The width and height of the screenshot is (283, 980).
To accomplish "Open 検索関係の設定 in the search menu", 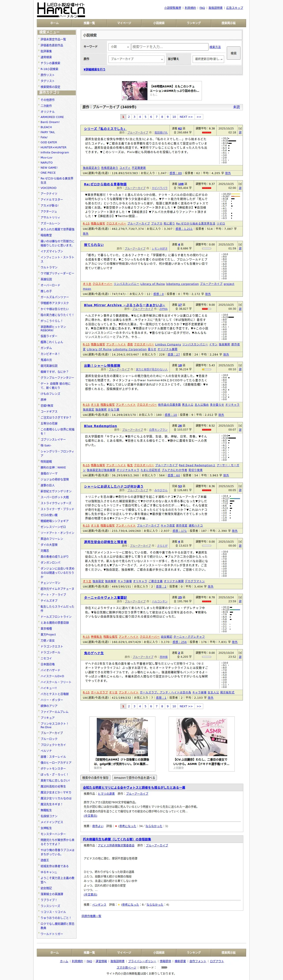I will [50, 87].
